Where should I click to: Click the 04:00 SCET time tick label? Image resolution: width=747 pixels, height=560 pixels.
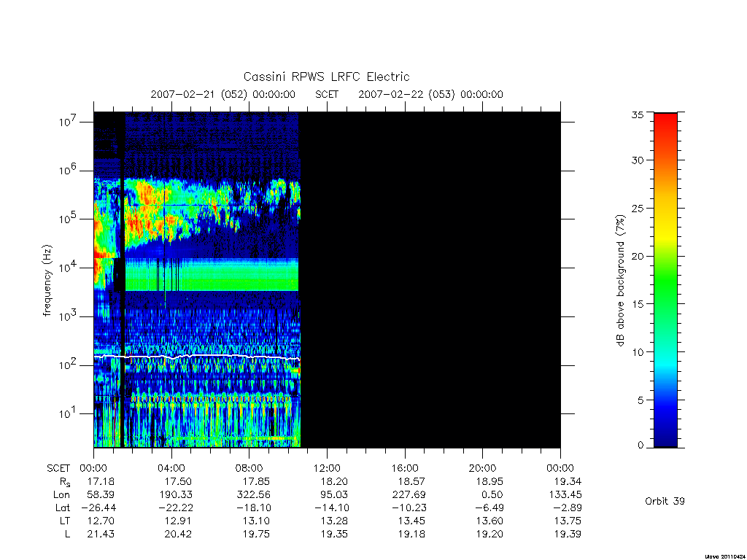[171, 468]
